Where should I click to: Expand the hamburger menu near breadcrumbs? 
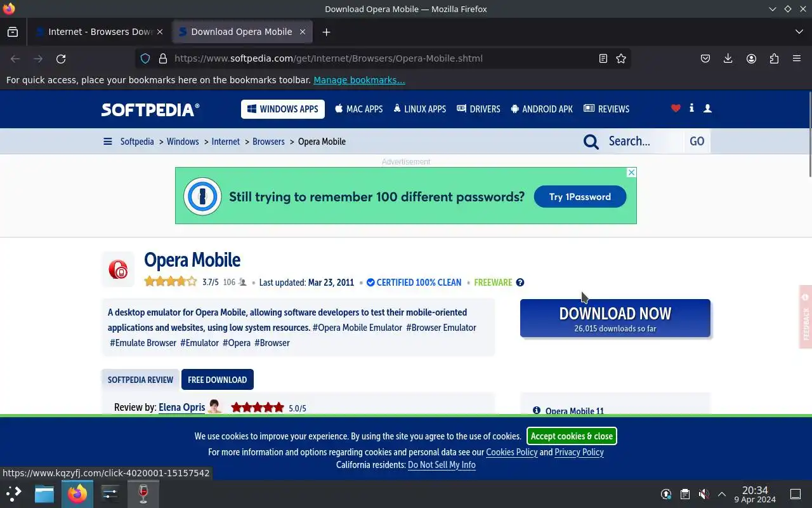(108, 142)
